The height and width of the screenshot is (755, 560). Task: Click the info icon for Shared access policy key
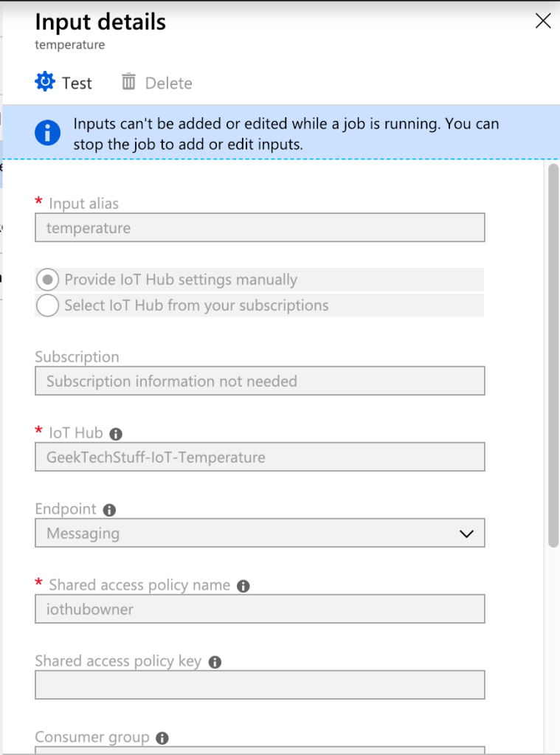(215, 662)
